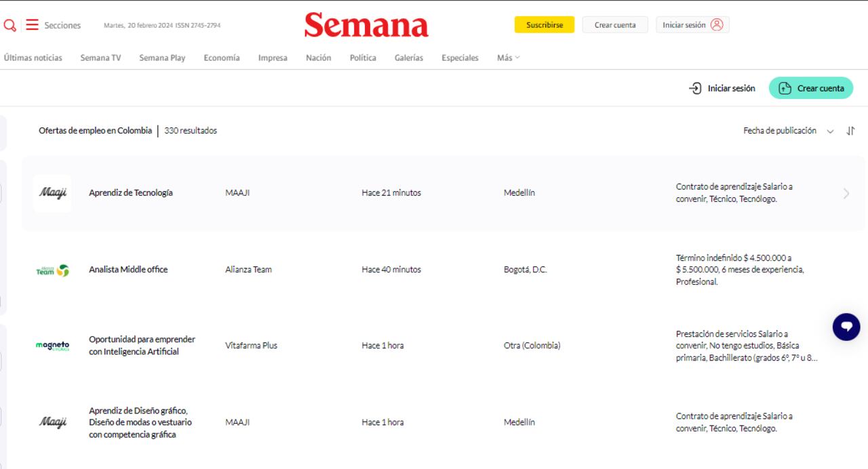Open the chat bubble widget

(x=846, y=326)
